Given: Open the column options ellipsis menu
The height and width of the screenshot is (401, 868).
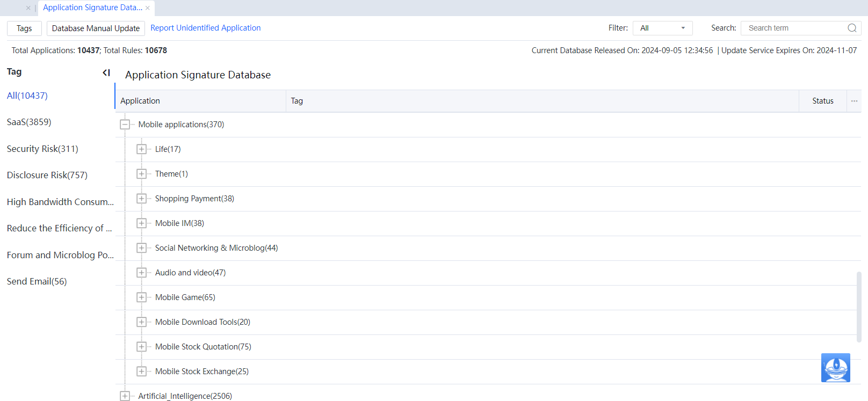Looking at the screenshot, I should tap(854, 101).
